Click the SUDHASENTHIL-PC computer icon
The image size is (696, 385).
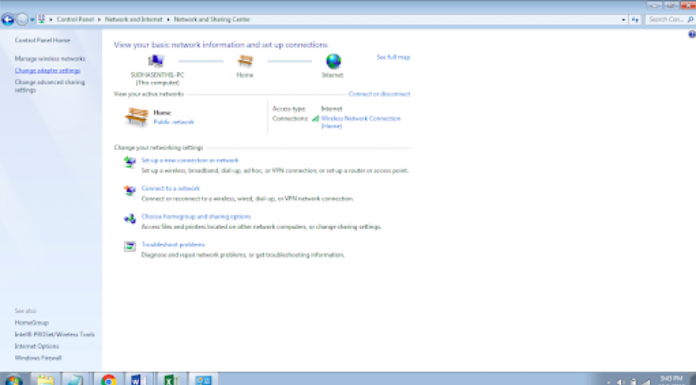click(x=156, y=61)
